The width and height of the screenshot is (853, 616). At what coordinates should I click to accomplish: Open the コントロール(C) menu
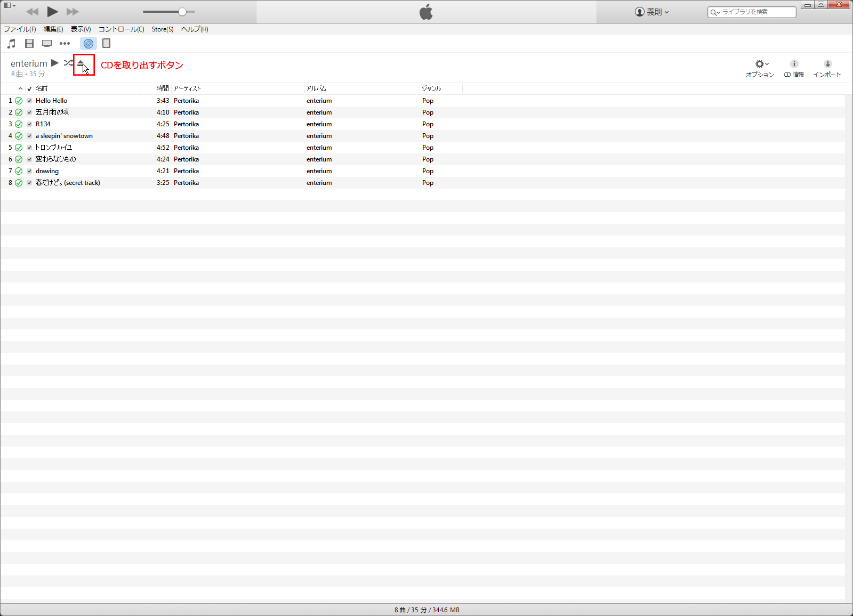coord(121,29)
